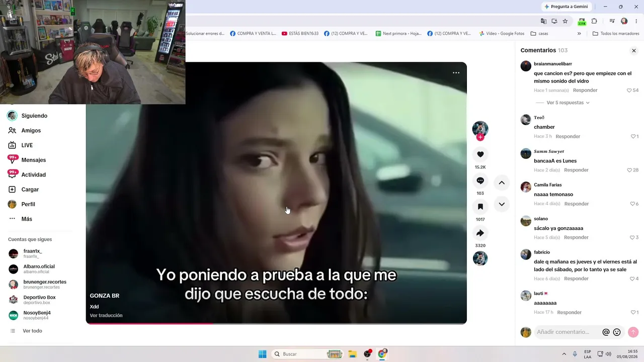Close the Comentarios panel
Screen dimensions: 644x362
634,51
